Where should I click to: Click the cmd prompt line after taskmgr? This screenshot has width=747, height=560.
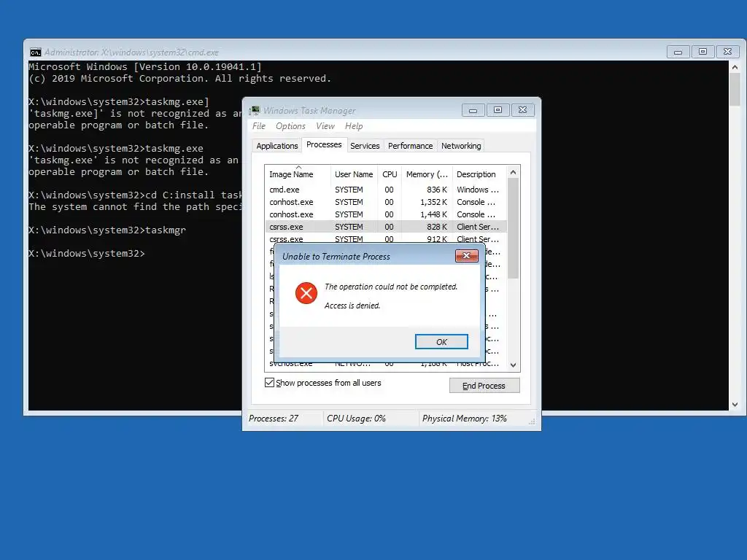[87, 253]
